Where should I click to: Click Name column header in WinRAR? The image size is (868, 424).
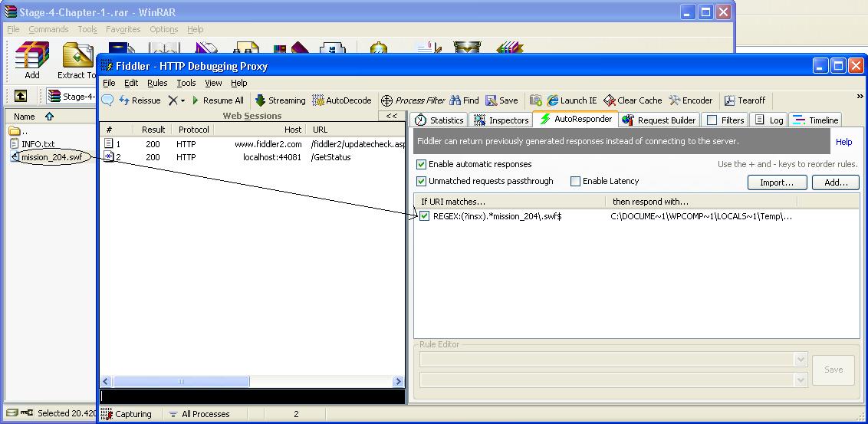33,117
